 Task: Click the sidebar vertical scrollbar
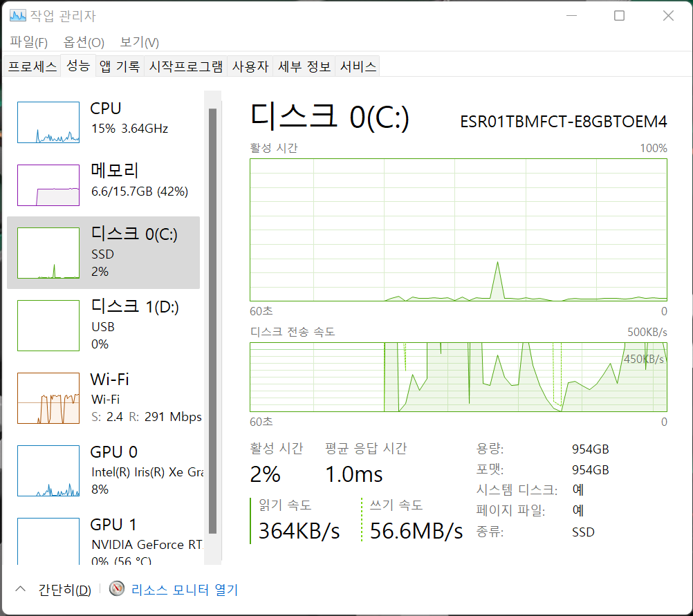[x=212, y=318]
